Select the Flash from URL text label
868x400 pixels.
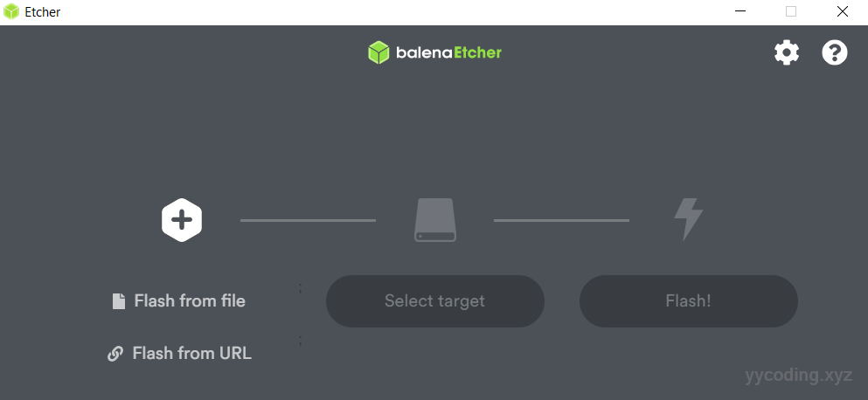click(191, 354)
